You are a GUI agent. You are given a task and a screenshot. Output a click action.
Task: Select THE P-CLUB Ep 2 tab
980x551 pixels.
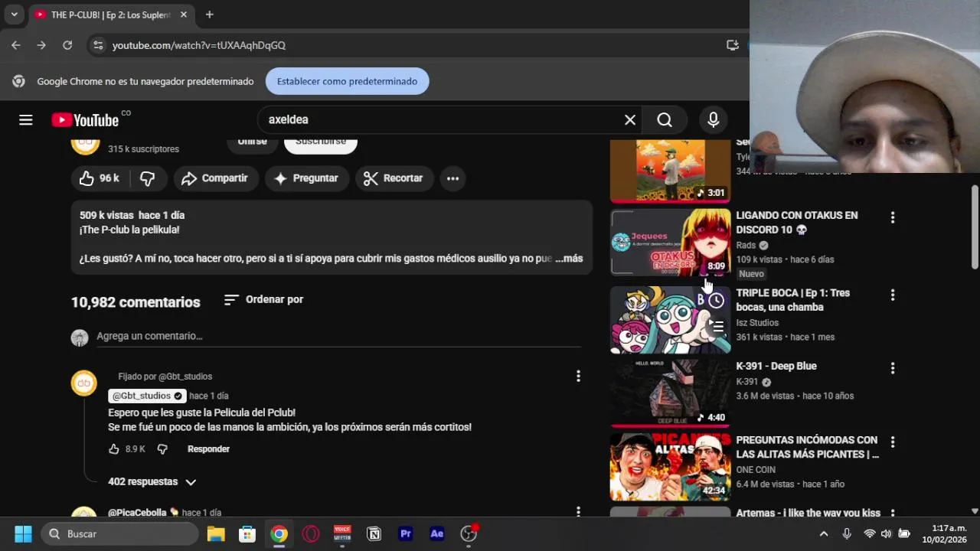point(109,15)
